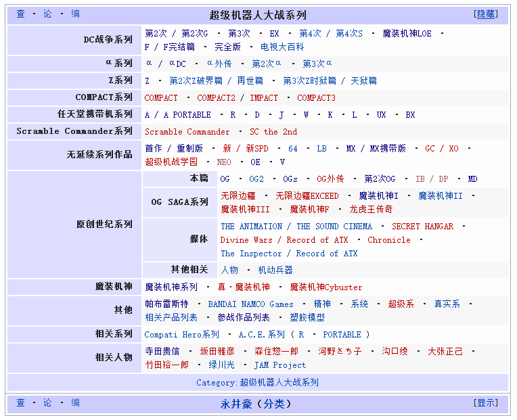Open the 第2次G link
Screen dimensions: 517x420
pyautogui.click(x=194, y=34)
